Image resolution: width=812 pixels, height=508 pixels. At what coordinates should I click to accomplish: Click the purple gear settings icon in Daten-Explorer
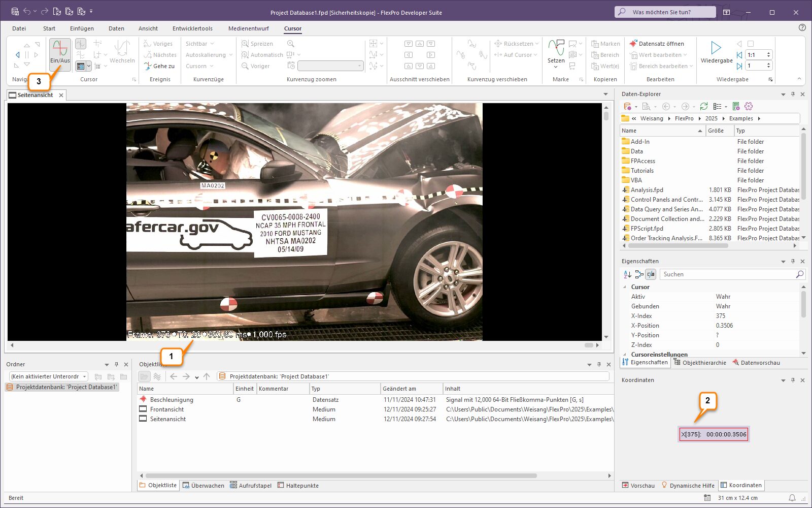point(749,106)
